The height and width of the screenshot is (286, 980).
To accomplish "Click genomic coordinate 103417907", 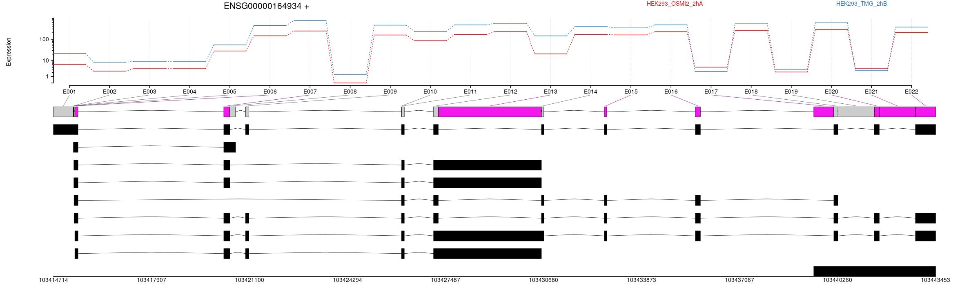I will pyautogui.click(x=151, y=280).
